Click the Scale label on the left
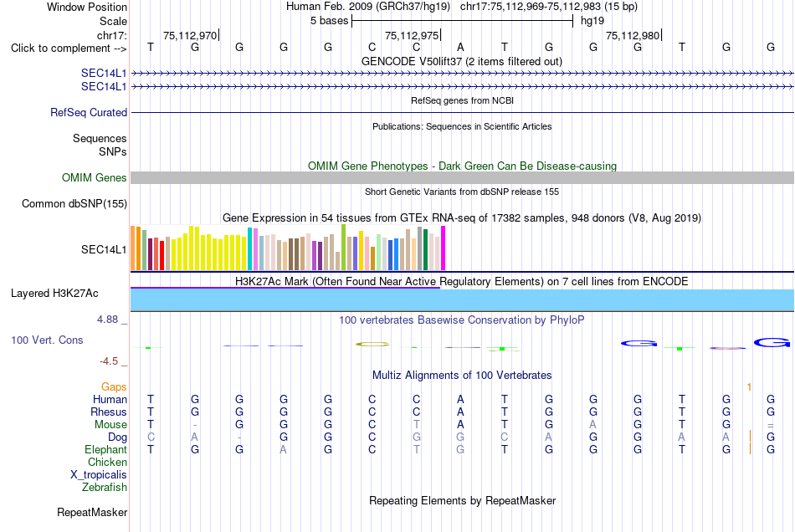 click(x=113, y=21)
